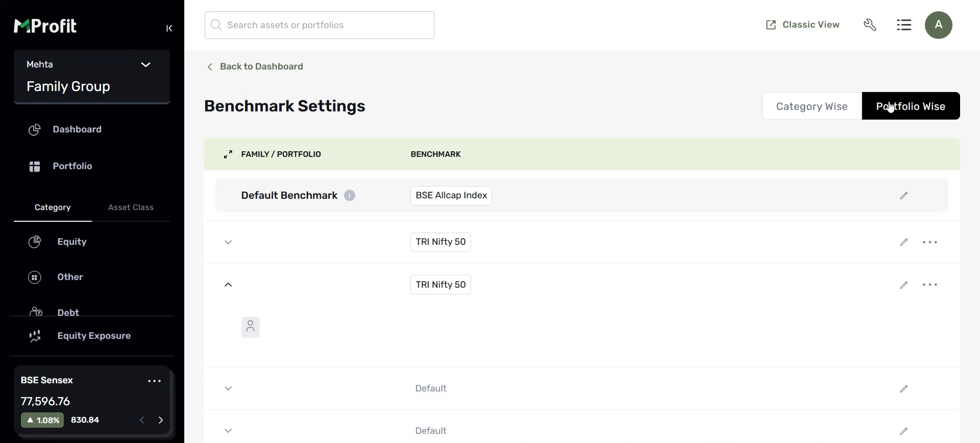
Task: Open the list menu icon in header
Action: point(904,25)
